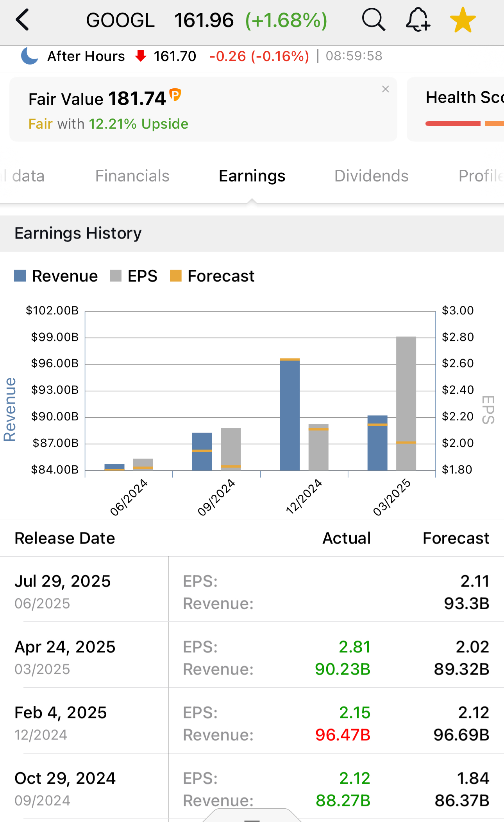504x822 pixels.
Task: Select the Earnings tab
Action: point(252,176)
